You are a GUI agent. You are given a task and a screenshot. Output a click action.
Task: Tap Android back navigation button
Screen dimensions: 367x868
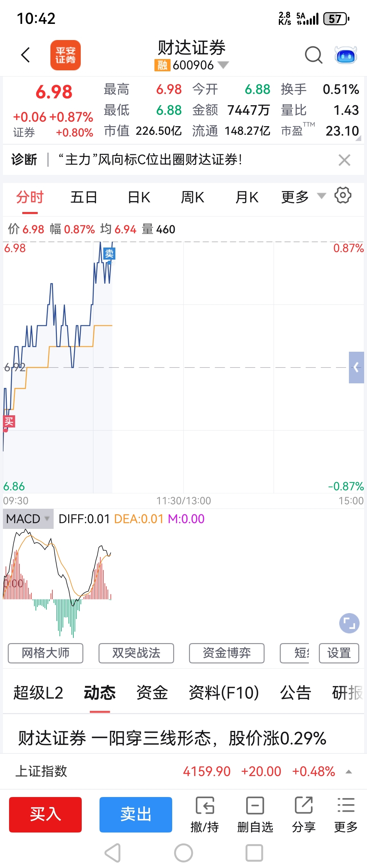pos(113,853)
